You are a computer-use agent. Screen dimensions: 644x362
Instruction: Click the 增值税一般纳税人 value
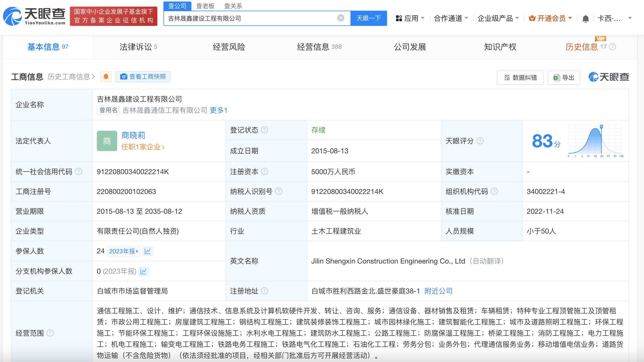340,211
